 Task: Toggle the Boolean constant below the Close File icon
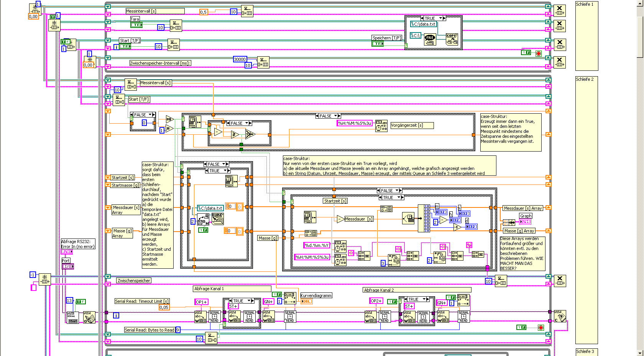click(x=203, y=230)
